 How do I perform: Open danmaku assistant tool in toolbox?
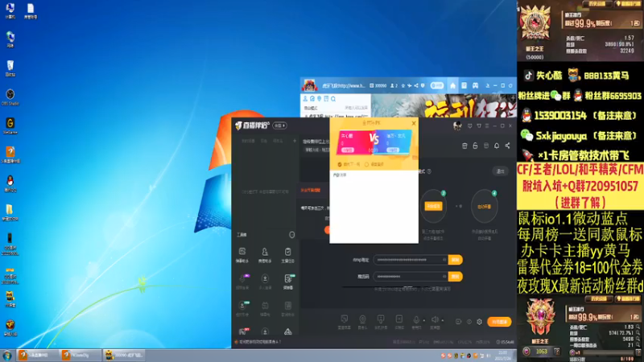tap(242, 254)
